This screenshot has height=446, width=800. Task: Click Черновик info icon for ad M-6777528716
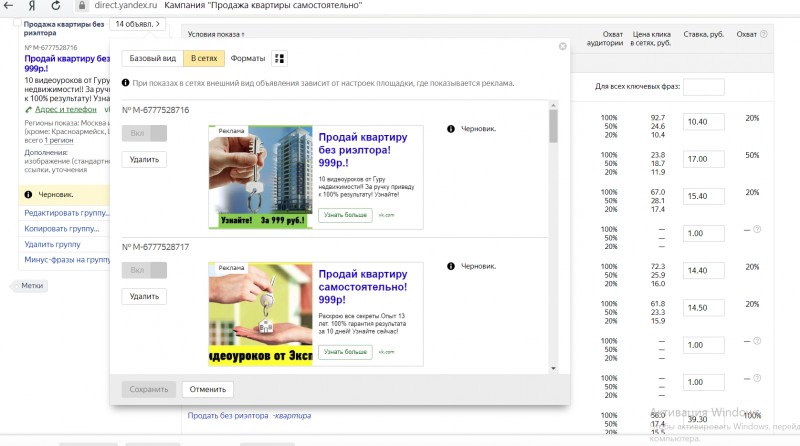[451, 129]
